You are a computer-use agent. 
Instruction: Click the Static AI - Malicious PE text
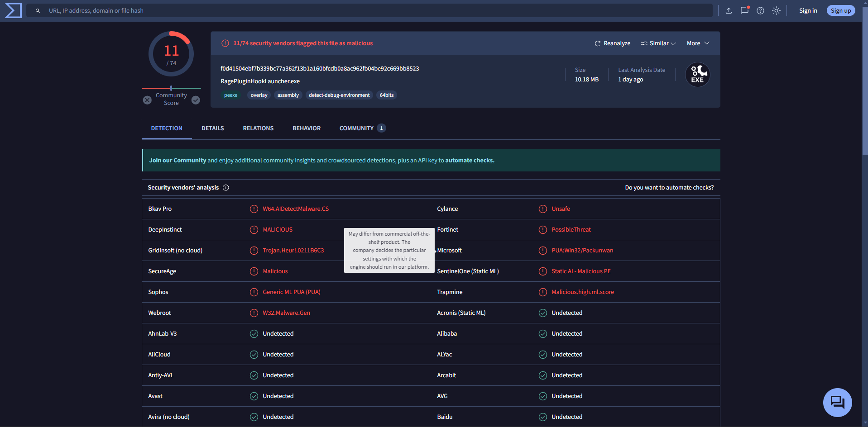(x=581, y=271)
